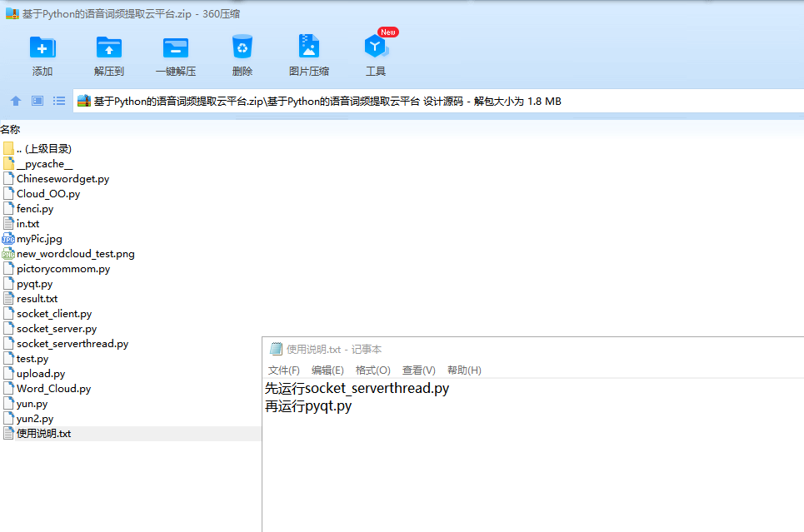Screen dimensions: 804x532
Task: Click the result.txt file icon
Action: tap(8, 298)
